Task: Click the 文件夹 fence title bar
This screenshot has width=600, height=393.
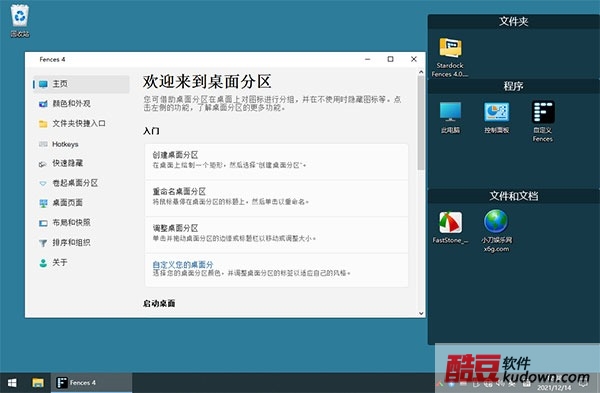Action: point(514,22)
